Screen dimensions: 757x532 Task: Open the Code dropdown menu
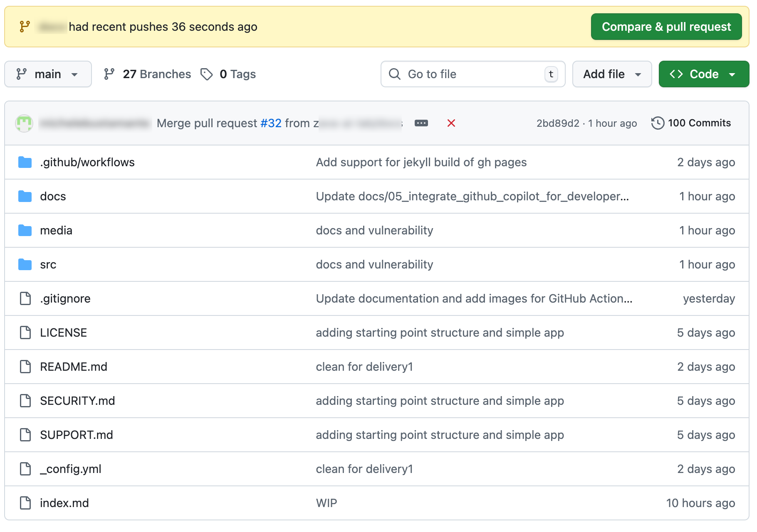pyautogui.click(x=703, y=74)
